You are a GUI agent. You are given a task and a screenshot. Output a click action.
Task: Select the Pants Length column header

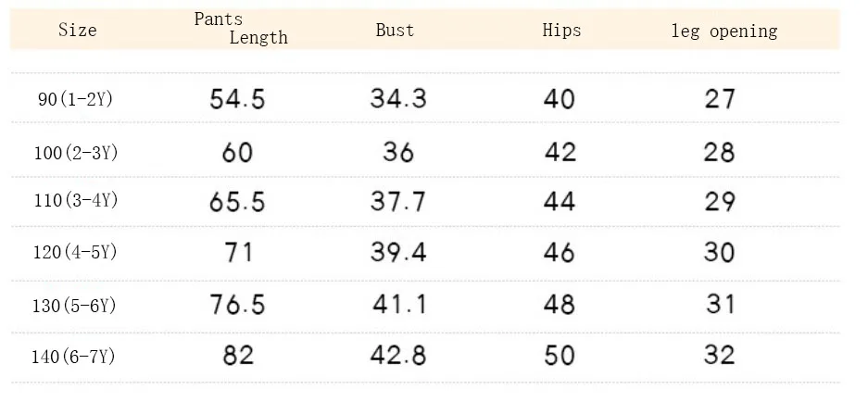click(x=241, y=28)
